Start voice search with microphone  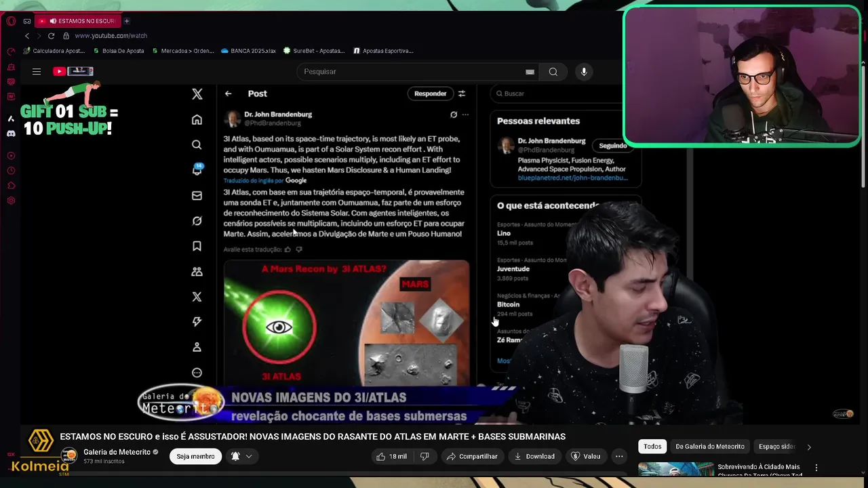[584, 72]
